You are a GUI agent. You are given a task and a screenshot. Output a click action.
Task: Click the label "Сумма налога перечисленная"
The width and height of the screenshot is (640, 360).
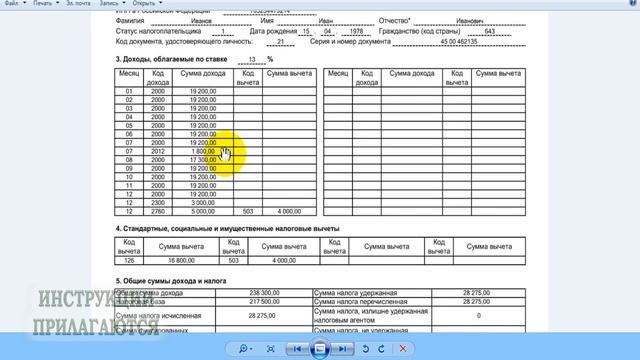coord(360,302)
